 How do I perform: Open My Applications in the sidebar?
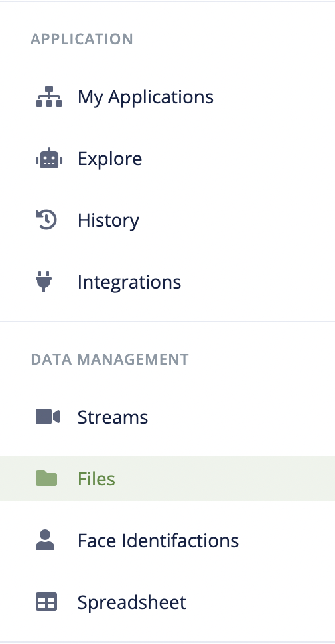point(145,97)
